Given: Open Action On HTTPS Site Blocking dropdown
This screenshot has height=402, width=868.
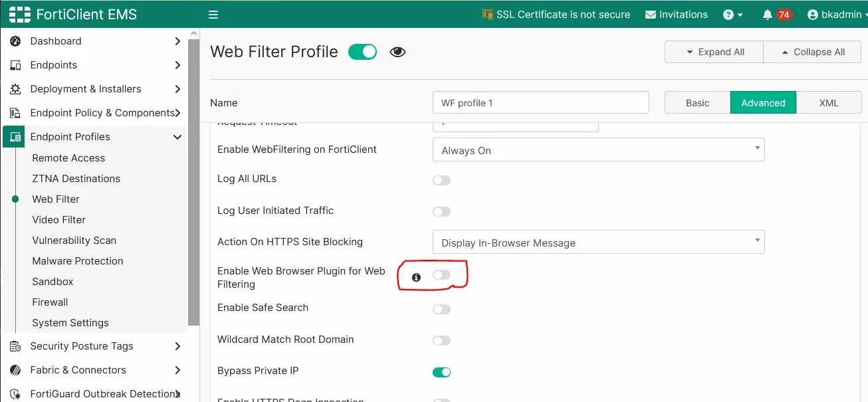Looking at the screenshot, I should pos(598,242).
